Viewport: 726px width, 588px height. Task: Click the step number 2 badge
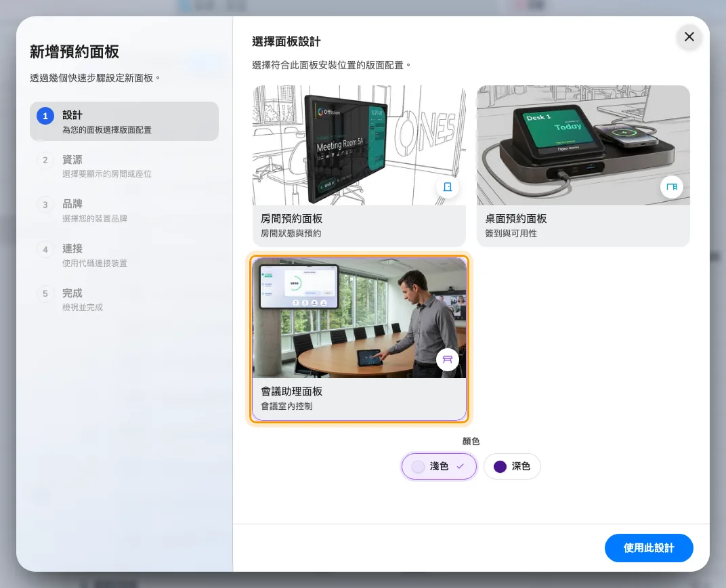pos(45,160)
